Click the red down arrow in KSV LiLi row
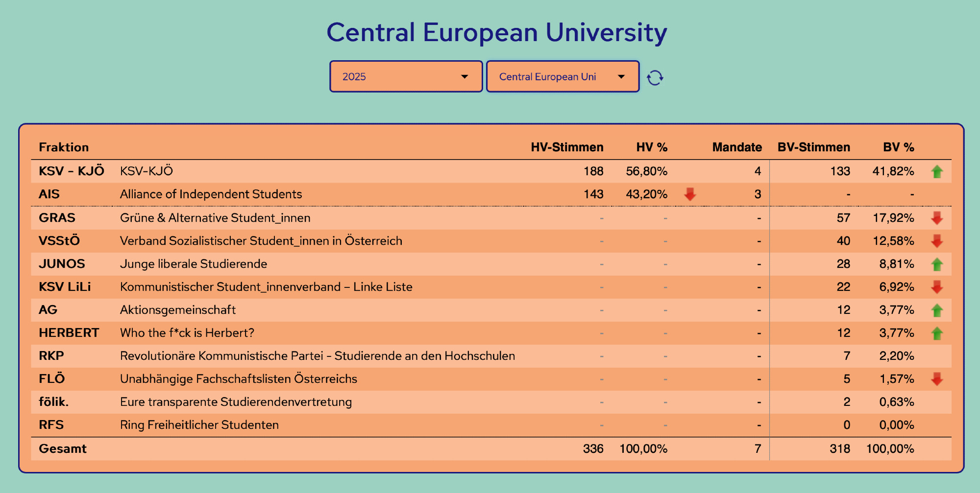This screenshot has width=980, height=493. [937, 287]
